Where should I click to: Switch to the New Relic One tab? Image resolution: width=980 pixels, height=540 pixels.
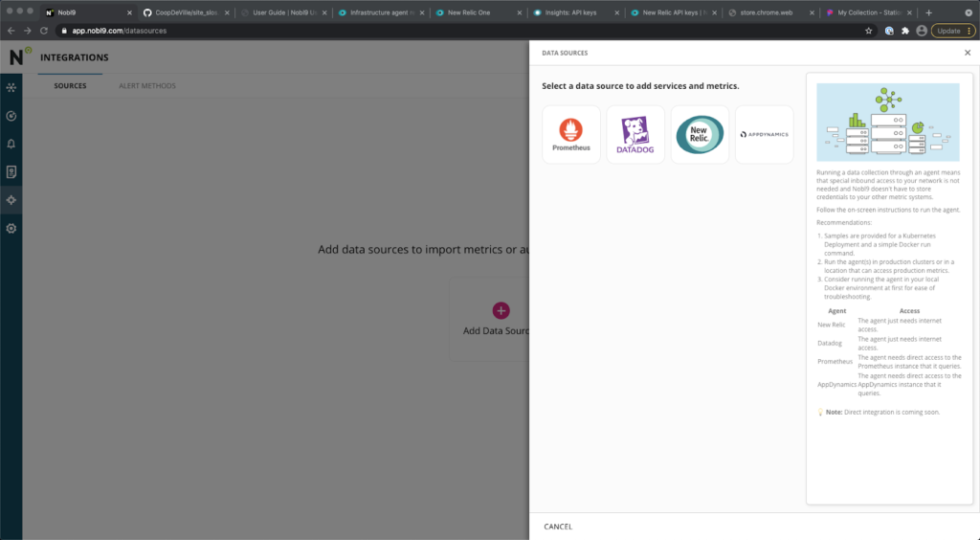click(x=479, y=12)
